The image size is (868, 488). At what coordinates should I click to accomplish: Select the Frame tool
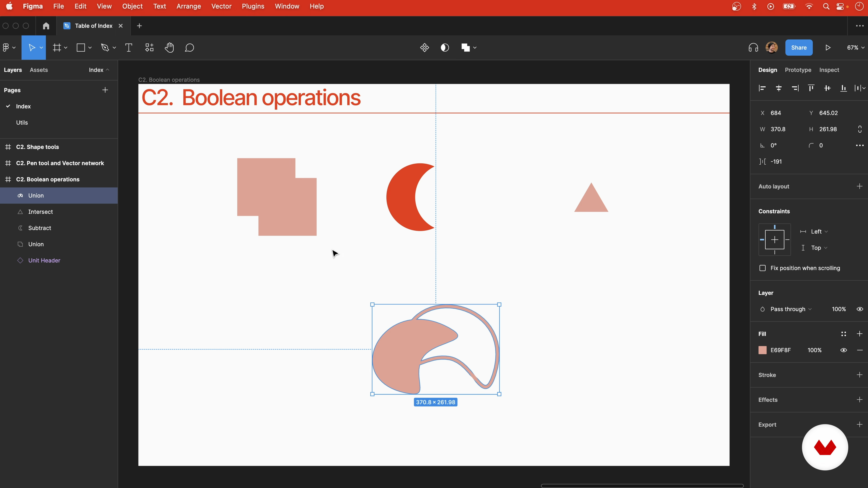(57, 47)
